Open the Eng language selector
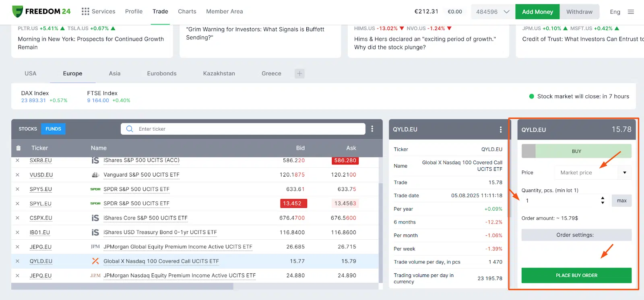 [615, 12]
